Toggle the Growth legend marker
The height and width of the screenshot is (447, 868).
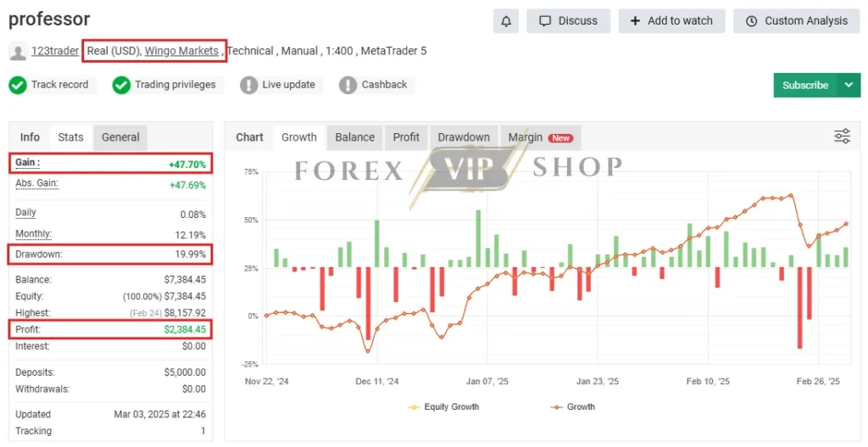click(556, 407)
